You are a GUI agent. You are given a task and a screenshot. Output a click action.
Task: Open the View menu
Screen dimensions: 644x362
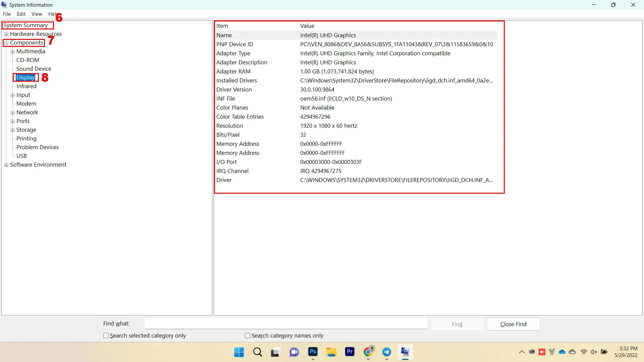pos(37,14)
